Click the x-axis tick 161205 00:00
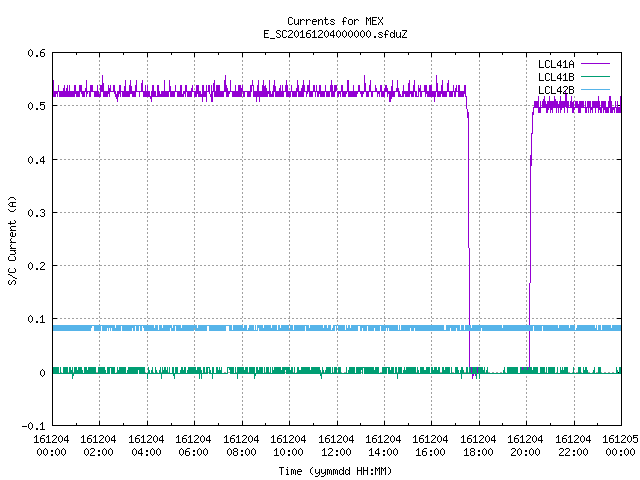Viewport: 640px width, 480px height. 620,446
